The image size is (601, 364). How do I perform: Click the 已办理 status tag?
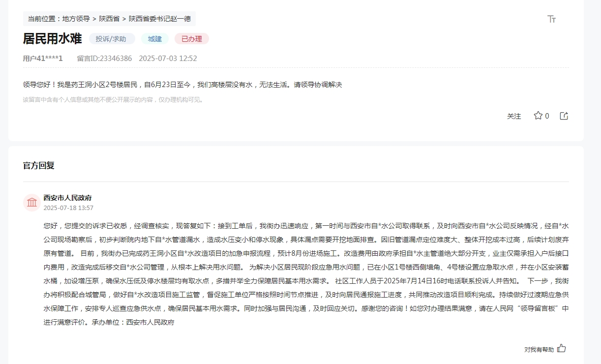pyautogui.click(x=190, y=38)
